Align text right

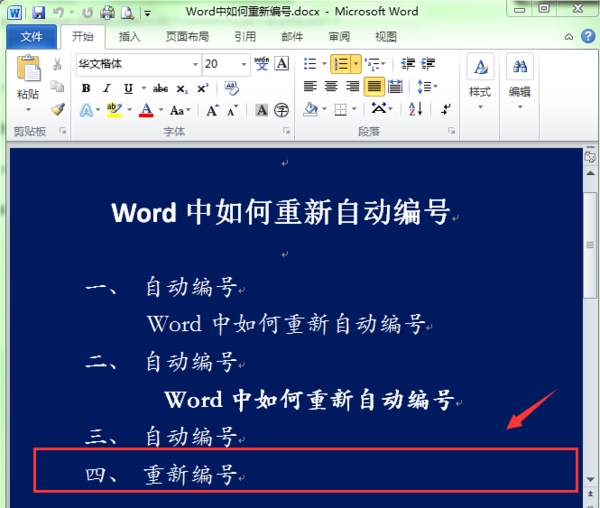click(352, 86)
